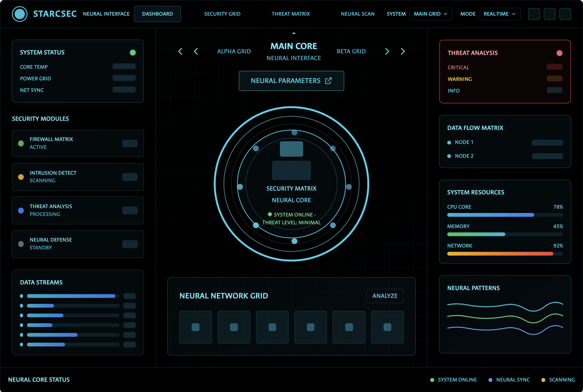Viewport: 583px width, 392px height.
Task: Toggle the THREAT ANALYSIS module switch
Action: pyautogui.click(x=130, y=210)
